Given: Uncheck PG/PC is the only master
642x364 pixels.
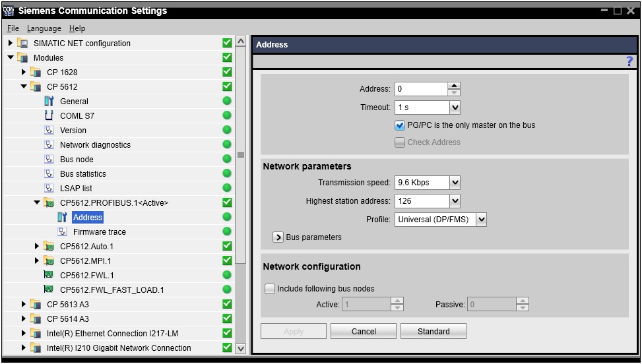Looking at the screenshot, I should [400, 125].
